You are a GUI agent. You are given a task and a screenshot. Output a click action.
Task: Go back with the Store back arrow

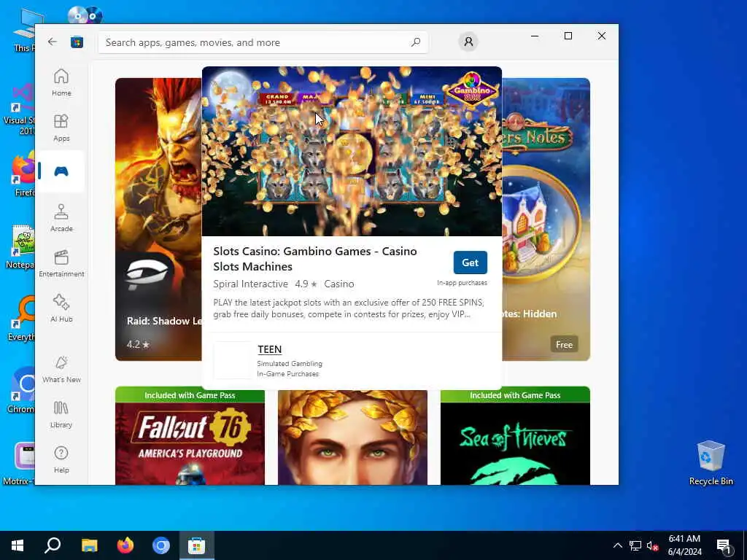pos(53,42)
